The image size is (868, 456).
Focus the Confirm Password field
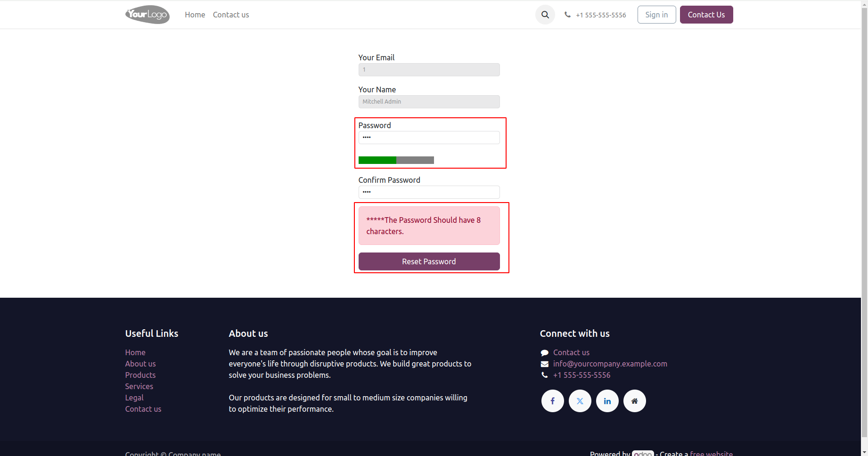point(429,192)
